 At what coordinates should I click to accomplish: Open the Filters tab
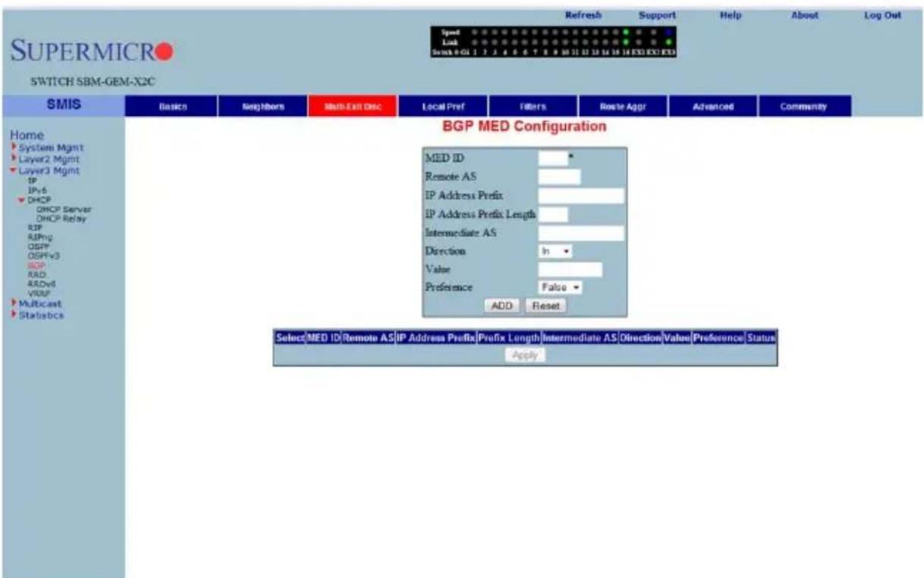(533, 107)
